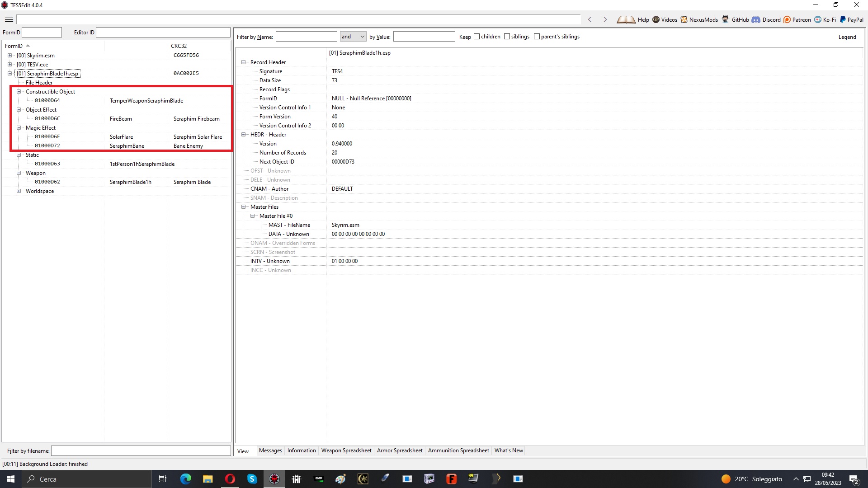Image resolution: width=868 pixels, height=488 pixels.
Task: Open the Ko-Fi link
Action: coord(825,19)
